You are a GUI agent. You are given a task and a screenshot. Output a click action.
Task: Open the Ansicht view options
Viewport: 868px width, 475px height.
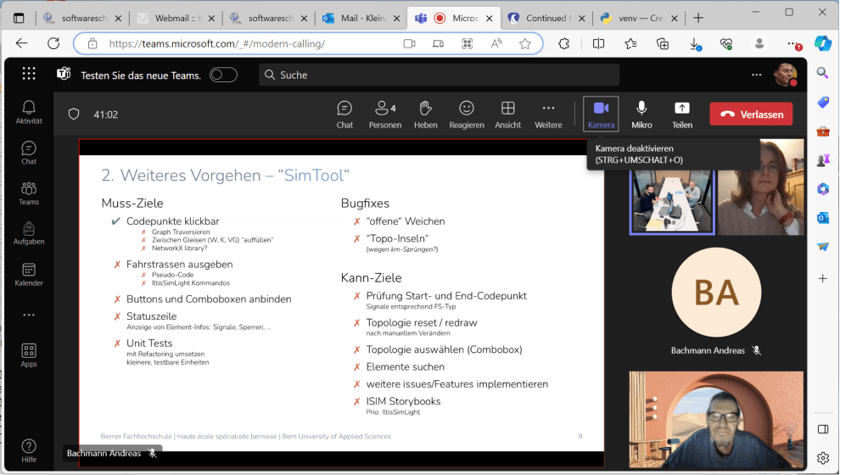[x=507, y=115]
